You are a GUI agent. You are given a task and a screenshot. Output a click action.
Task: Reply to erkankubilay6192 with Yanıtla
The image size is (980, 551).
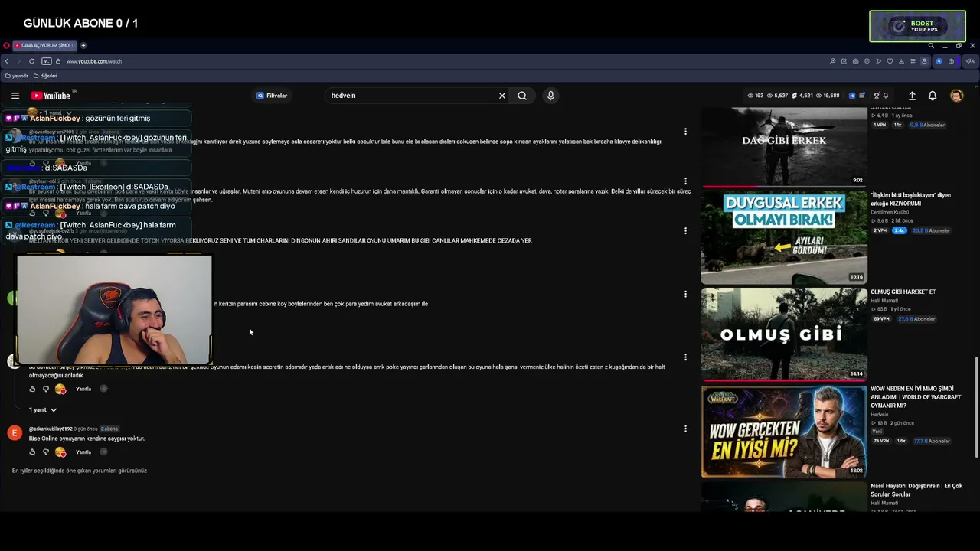click(x=83, y=452)
